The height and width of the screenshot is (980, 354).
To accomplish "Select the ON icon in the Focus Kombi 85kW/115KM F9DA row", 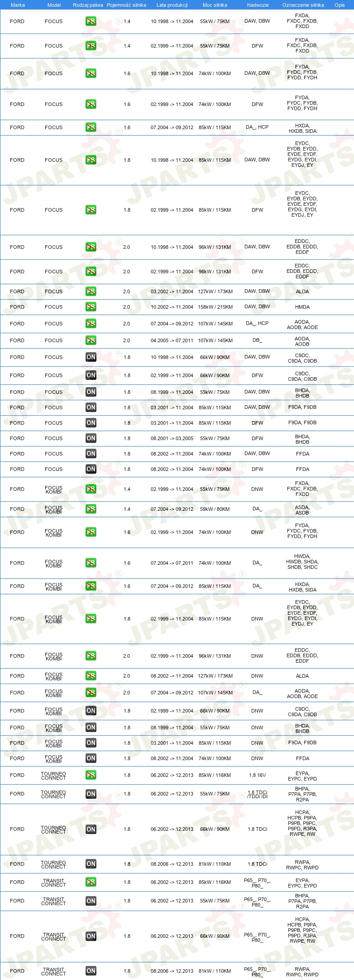I will [91, 743].
